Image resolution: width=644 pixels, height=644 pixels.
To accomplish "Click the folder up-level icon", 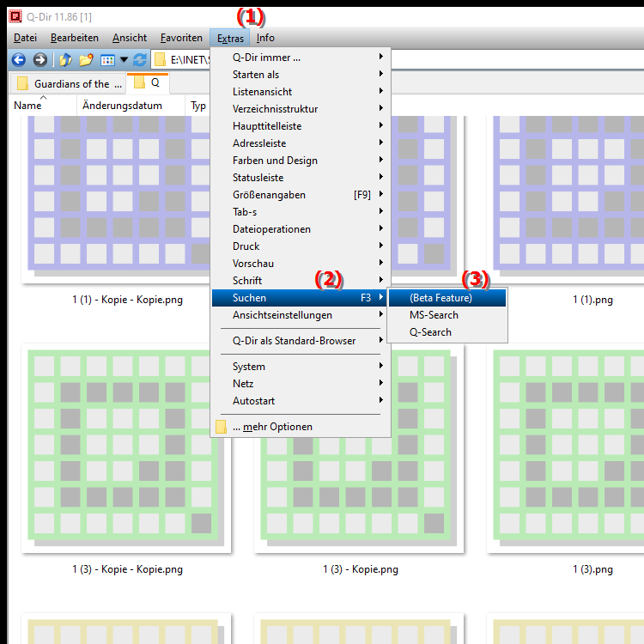I will click(x=65, y=60).
